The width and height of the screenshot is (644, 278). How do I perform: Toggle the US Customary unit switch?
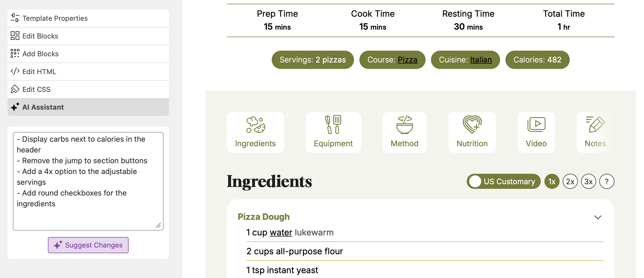tap(504, 181)
